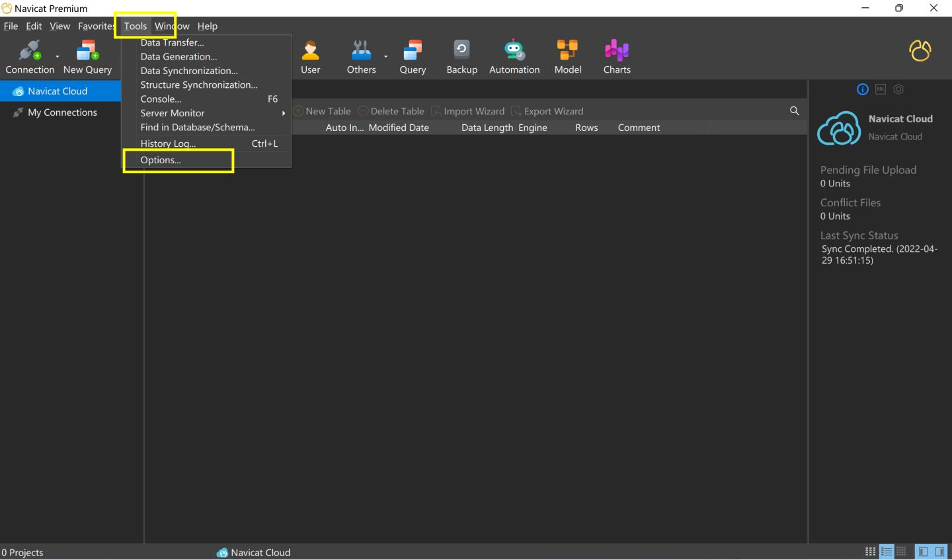The height and width of the screenshot is (560, 952).
Task: Click the 'Sync Completed' status text
Action: 879,255
